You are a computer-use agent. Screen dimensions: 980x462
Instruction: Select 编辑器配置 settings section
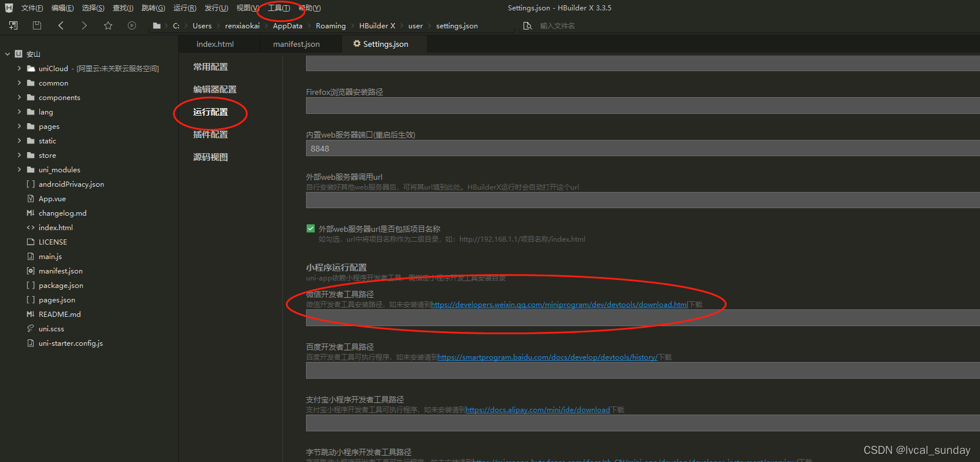click(x=215, y=90)
